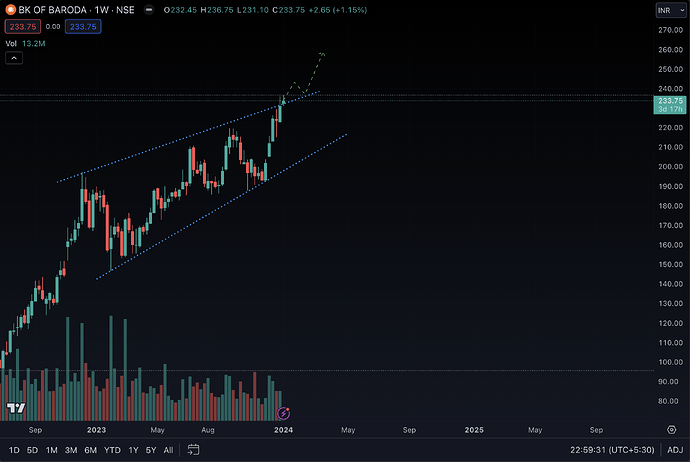Switch to the 5Y range
Image resolution: width=690 pixels, height=462 pixels.
[151, 450]
